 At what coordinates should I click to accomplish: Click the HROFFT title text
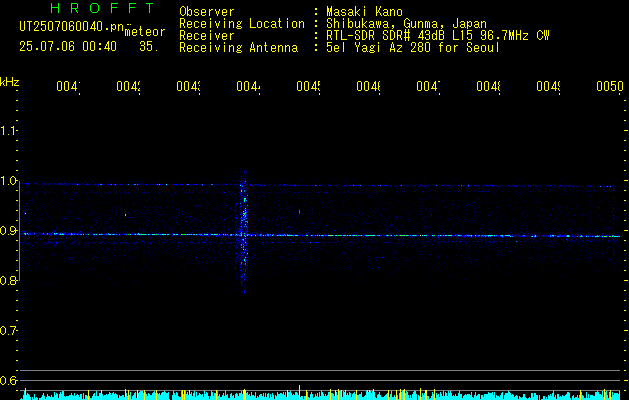tap(102, 8)
